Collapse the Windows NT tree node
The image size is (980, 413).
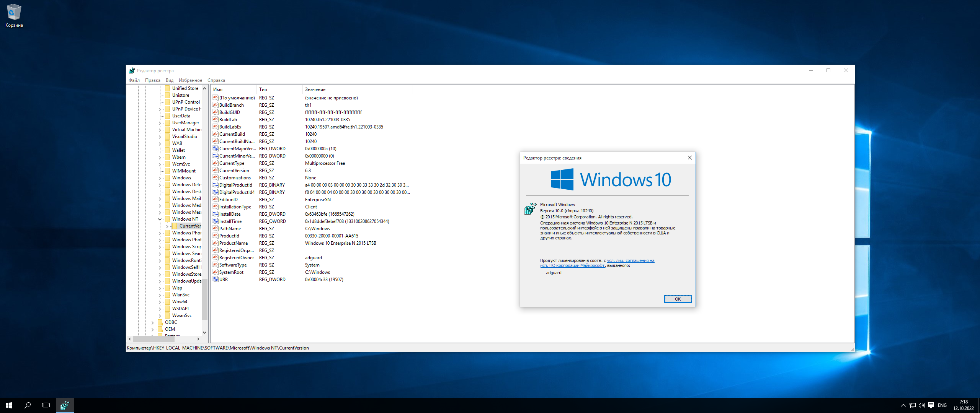(160, 219)
